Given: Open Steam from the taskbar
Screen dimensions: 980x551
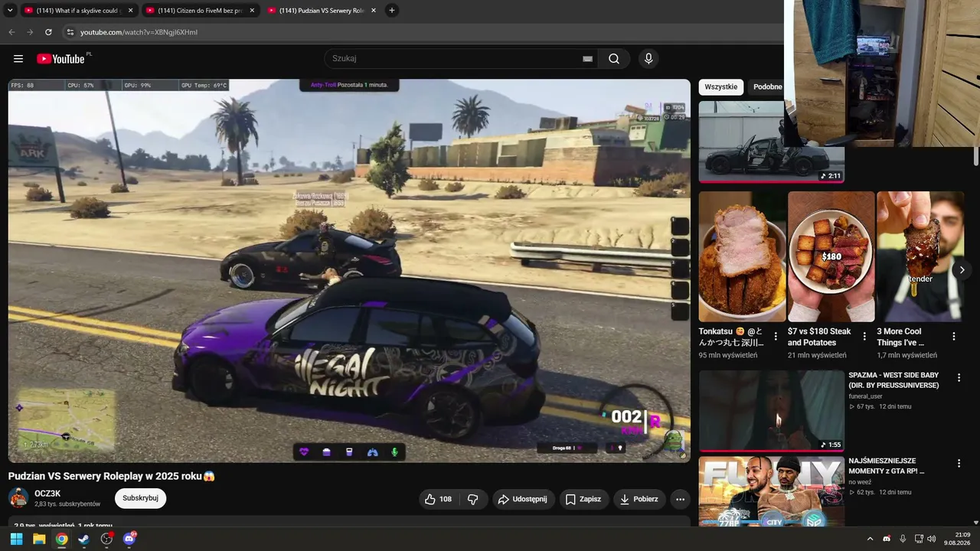Looking at the screenshot, I should pyautogui.click(x=83, y=539).
